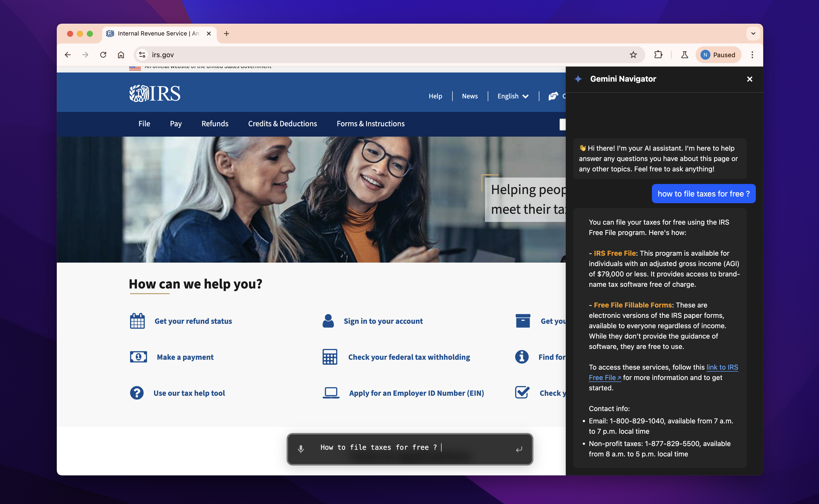Image resolution: width=819 pixels, height=504 pixels.
Task: Open the tab search chevron dropdown
Action: tap(753, 33)
